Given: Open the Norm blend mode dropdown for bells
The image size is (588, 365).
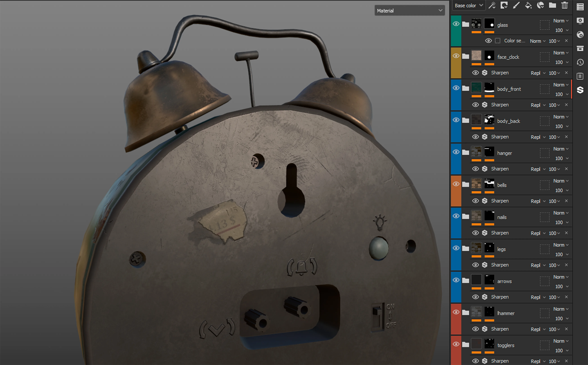Looking at the screenshot, I should (x=561, y=181).
